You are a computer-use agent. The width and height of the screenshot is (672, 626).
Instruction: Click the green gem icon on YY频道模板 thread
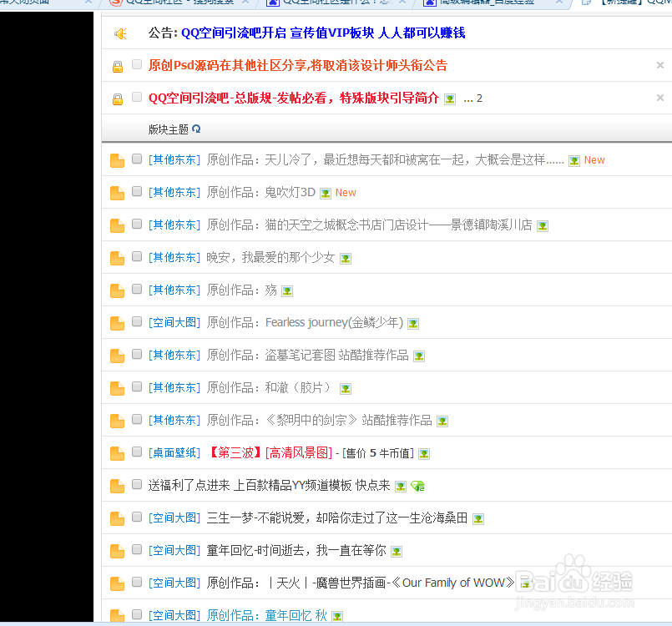tap(417, 486)
